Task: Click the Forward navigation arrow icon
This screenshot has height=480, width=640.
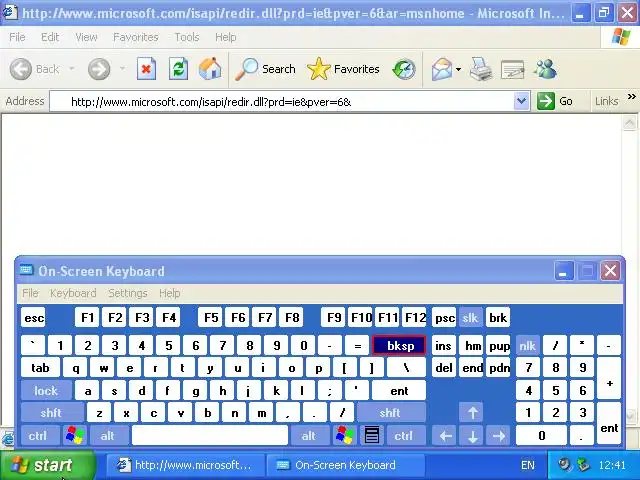Action: [99, 69]
